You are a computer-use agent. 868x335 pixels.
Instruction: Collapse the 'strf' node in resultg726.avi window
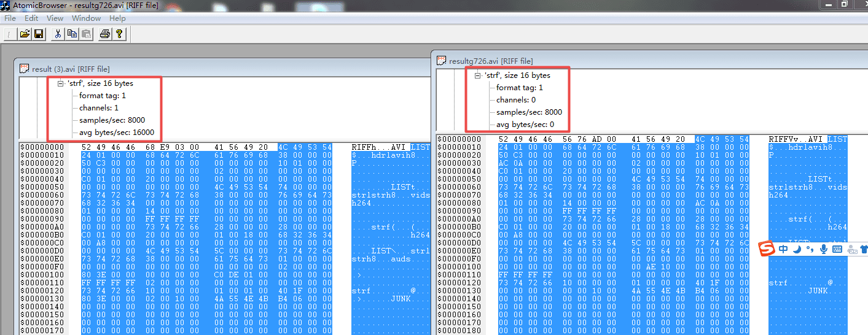(478, 75)
